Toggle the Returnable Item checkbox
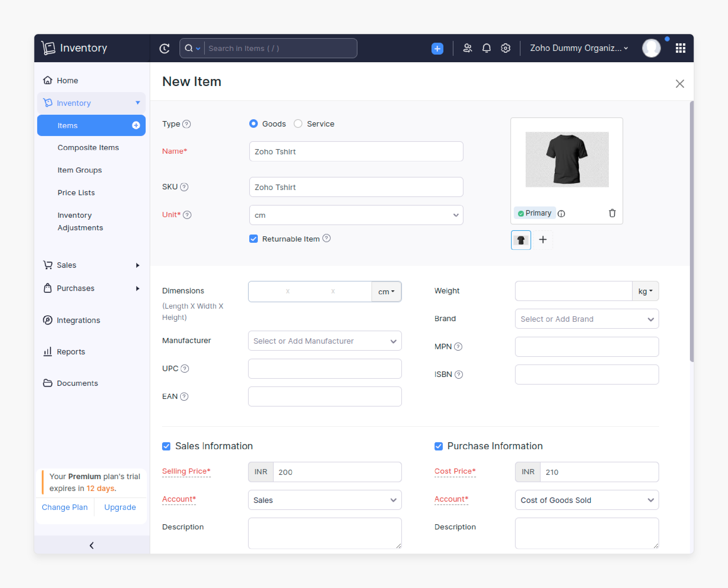The width and height of the screenshot is (728, 588). point(254,239)
